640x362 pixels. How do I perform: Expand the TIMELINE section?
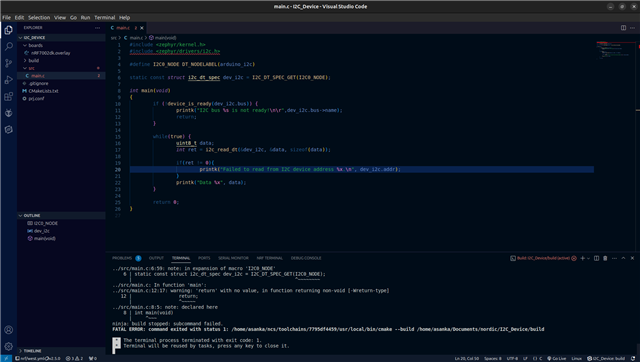pyautogui.click(x=61, y=351)
